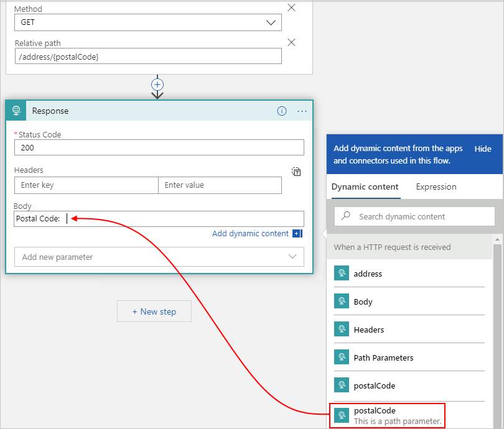
Task: Click the Response action's globe icon
Action: tap(16, 111)
